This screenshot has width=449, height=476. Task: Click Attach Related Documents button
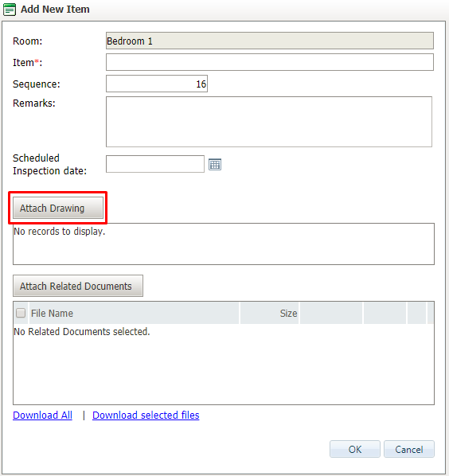(x=78, y=286)
